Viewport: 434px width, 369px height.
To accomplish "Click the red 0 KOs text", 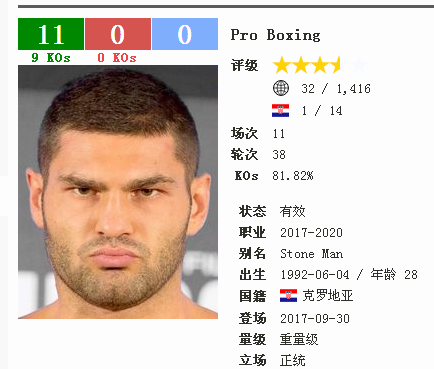I will click(117, 58).
